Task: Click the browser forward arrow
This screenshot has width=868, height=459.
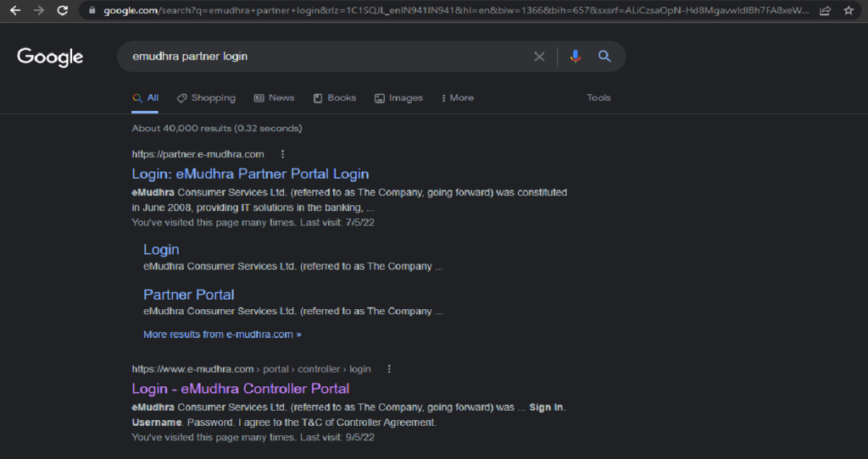Action: coord(39,10)
